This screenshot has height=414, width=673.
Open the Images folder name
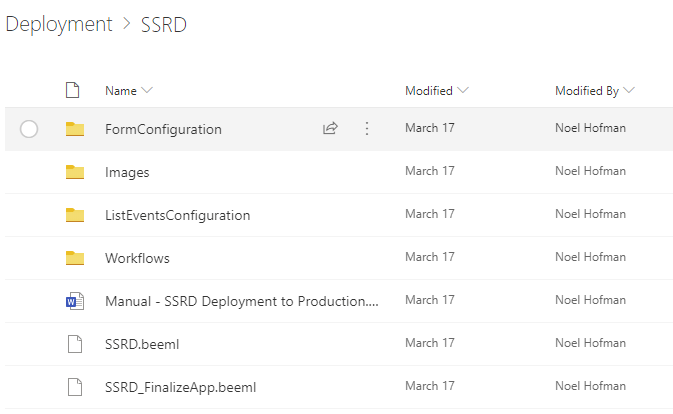(127, 172)
